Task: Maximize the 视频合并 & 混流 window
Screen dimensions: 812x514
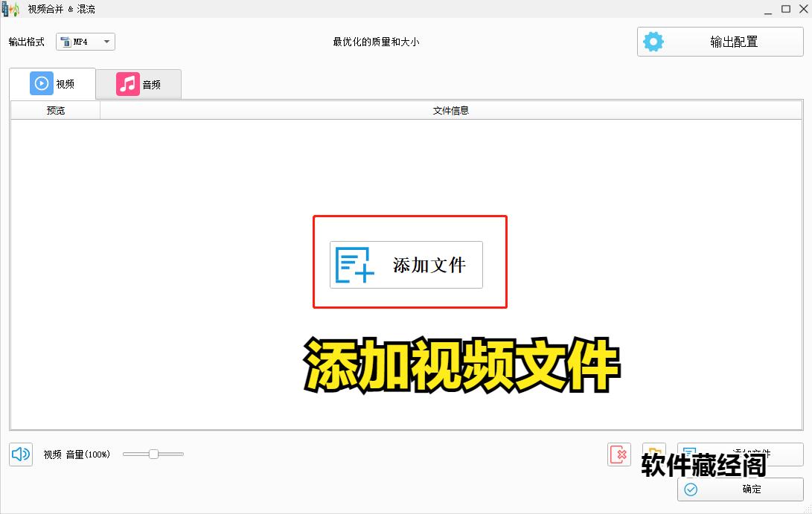Action: pyautogui.click(x=786, y=9)
